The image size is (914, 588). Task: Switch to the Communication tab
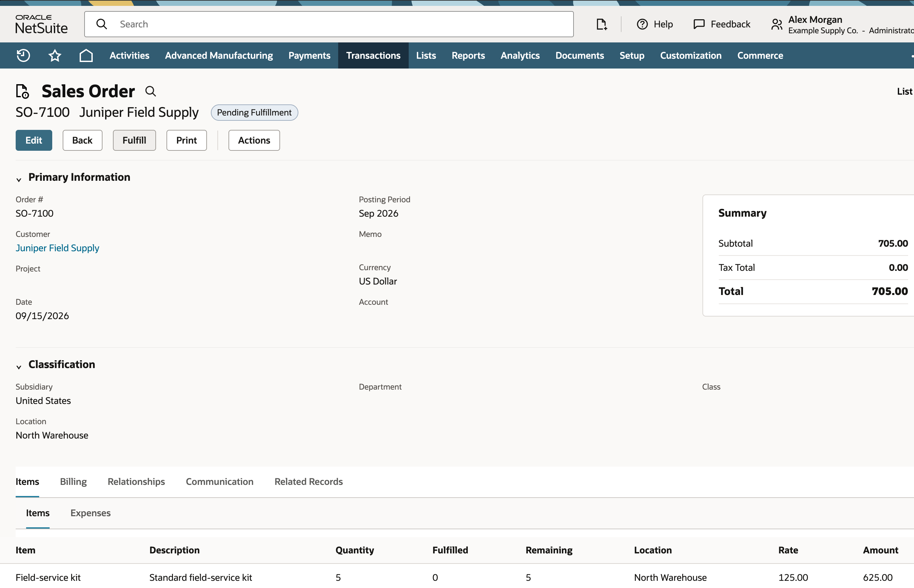tap(220, 482)
